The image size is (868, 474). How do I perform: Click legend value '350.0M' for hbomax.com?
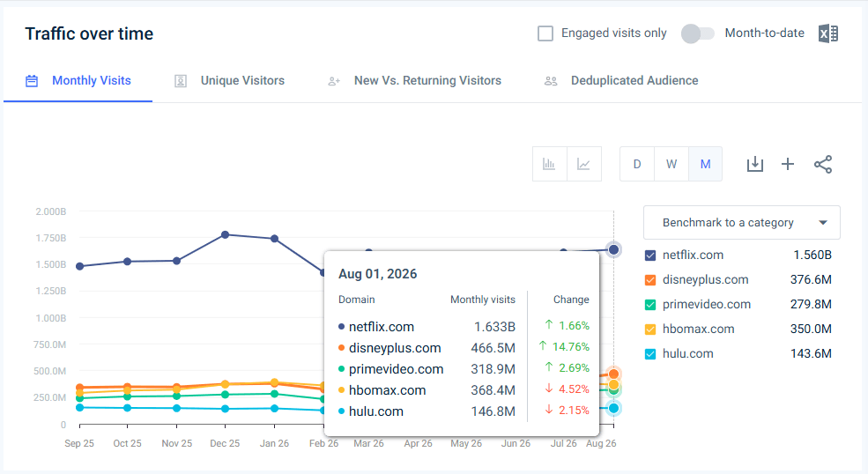pyautogui.click(x=811, y=329)
